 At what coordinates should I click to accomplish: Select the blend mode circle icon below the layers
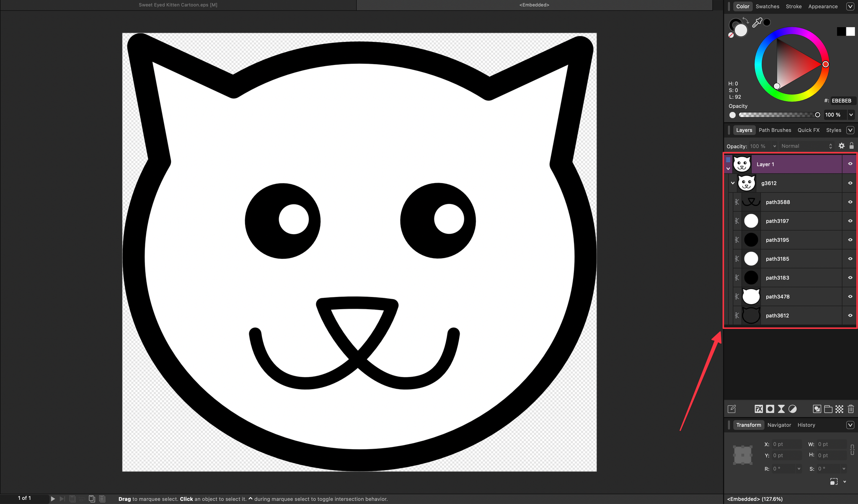(793, 409)
